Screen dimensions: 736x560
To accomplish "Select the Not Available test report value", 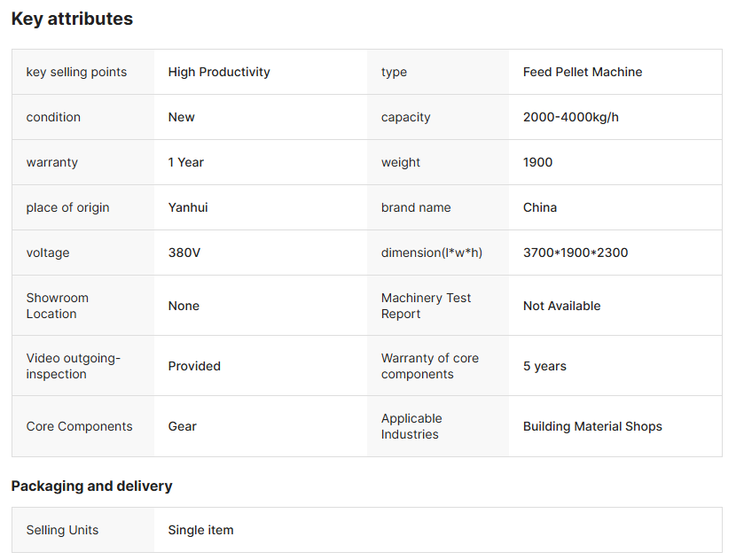I will [562, 306].
